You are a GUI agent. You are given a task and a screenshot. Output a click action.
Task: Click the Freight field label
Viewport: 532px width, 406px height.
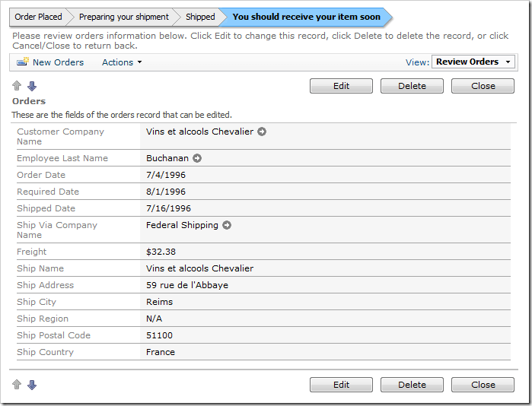click(x=31, y=252)
